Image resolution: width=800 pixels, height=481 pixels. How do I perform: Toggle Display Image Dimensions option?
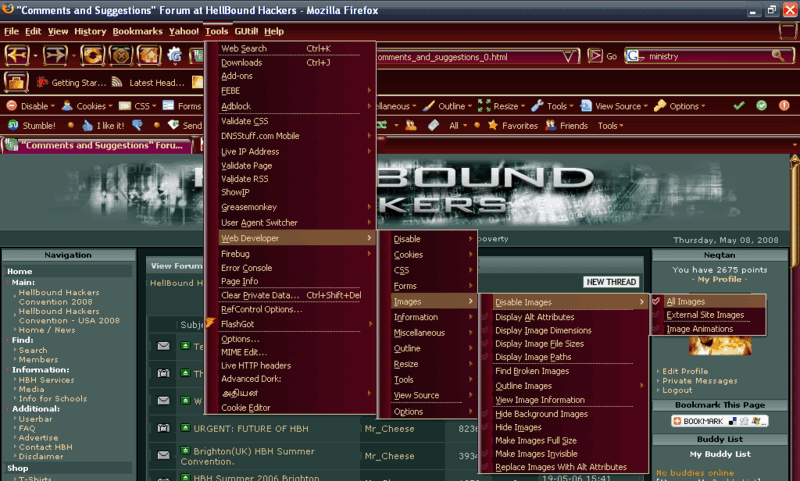pos(564,330)
